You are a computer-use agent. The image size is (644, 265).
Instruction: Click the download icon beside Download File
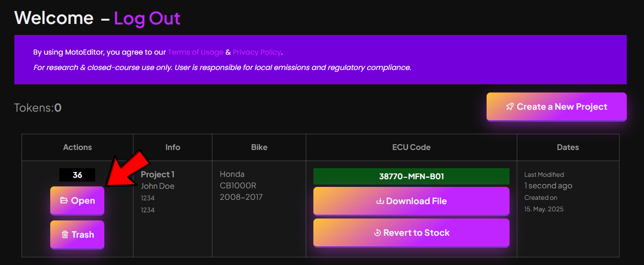pyautogui.click(x=380, y=201)
